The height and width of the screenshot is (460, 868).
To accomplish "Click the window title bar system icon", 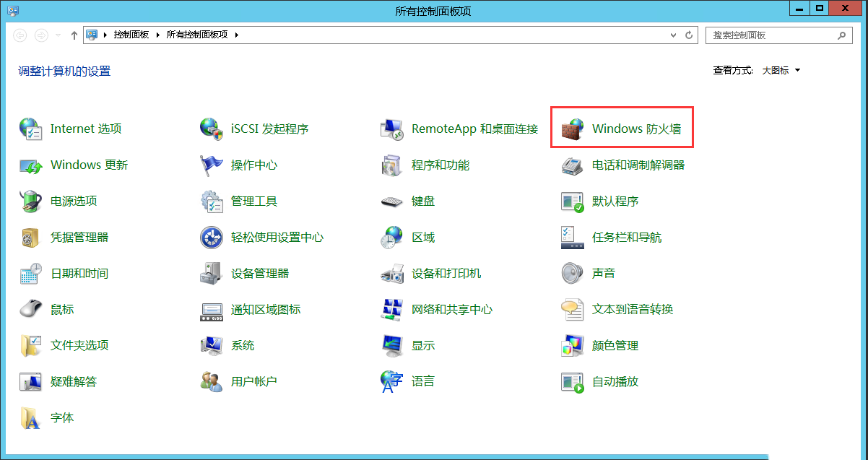I will [13, 10].
